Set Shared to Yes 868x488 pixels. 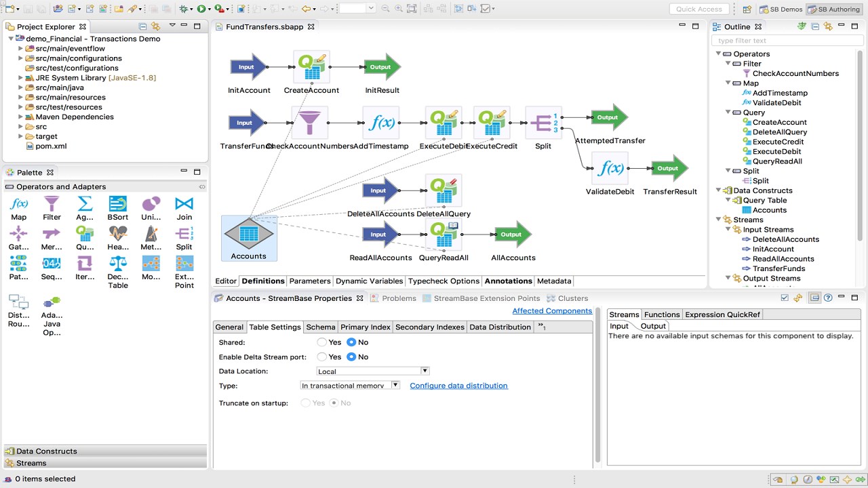pos(322,342)
